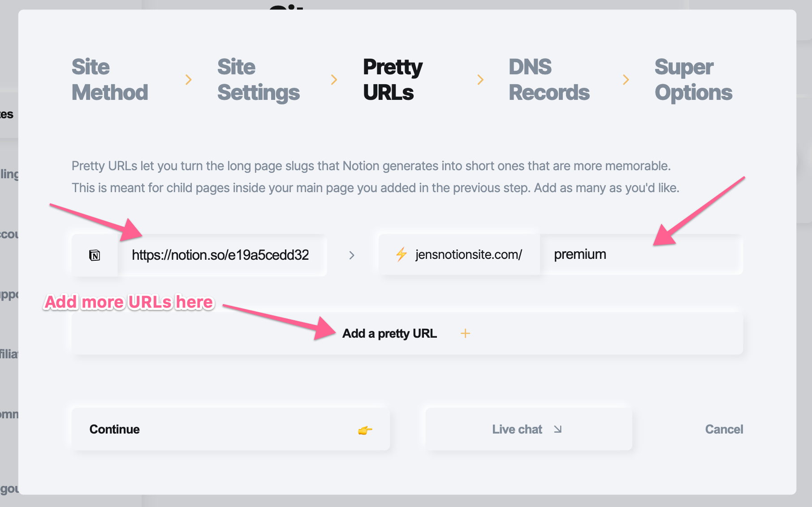Click the orange plus icon to add URL

tap(465, 333)
